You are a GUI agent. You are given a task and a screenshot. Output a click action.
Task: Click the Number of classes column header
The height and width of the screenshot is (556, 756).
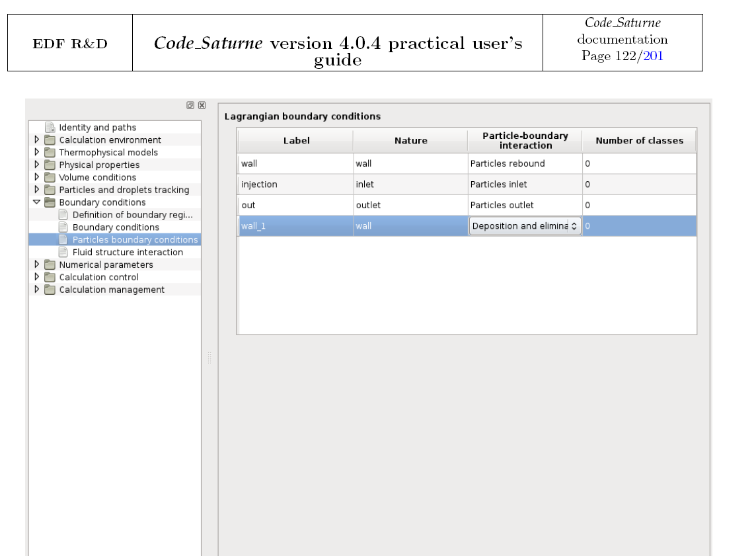coord(638,141)
